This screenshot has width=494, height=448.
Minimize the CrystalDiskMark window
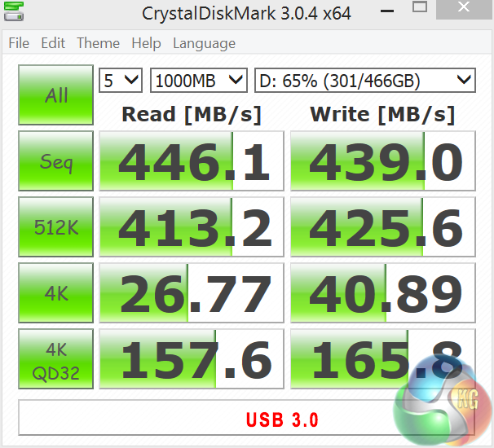387,10
